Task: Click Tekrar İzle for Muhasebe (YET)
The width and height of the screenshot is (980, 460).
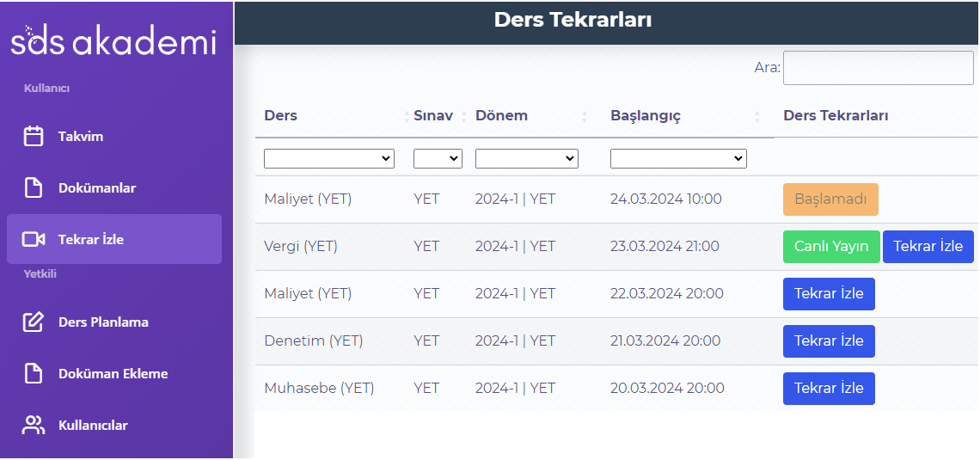Action: (x=829, y=388)
